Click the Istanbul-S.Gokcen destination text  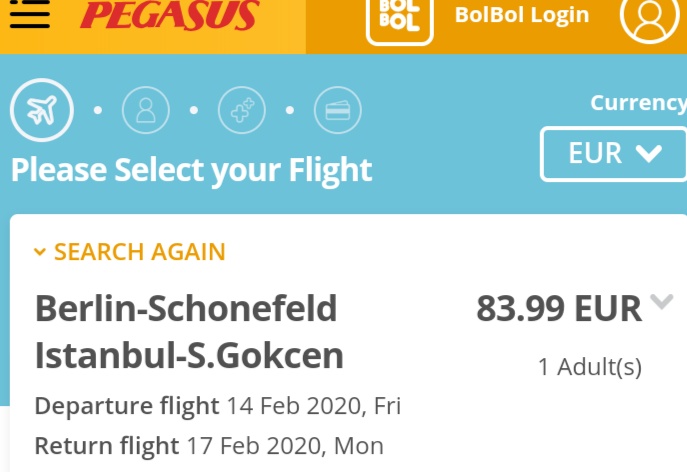pos(189,356)
